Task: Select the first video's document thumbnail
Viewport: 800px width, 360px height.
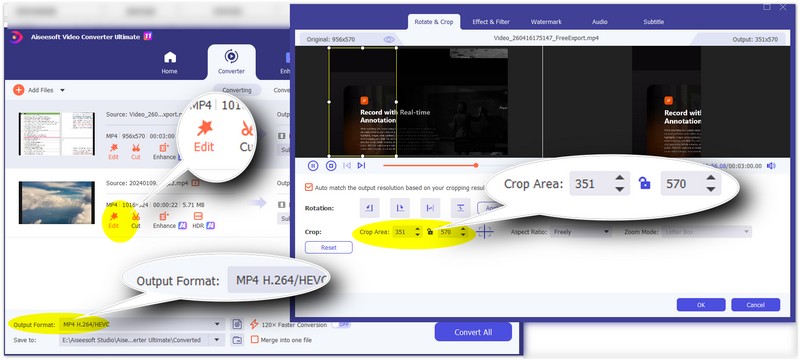Action: coord(57,134)
